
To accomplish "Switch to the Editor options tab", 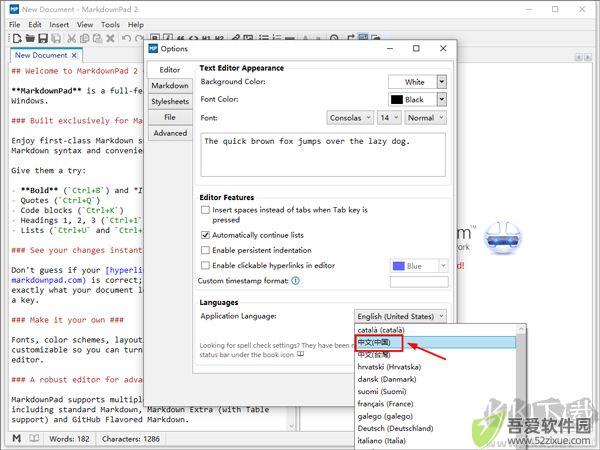I will click(170, 70).
